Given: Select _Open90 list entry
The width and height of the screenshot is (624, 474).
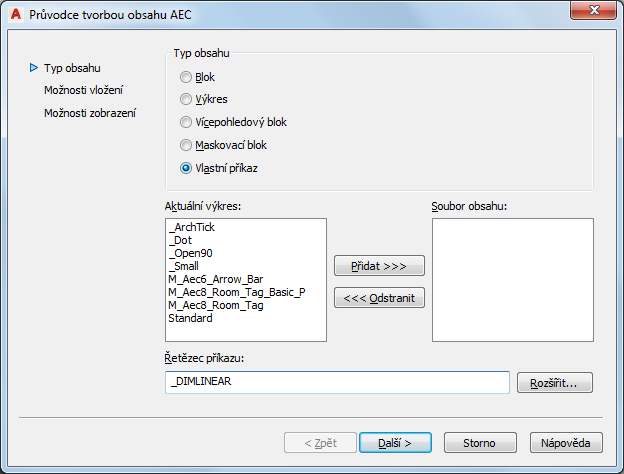Looking at the screenshot, I should (189, 253).
